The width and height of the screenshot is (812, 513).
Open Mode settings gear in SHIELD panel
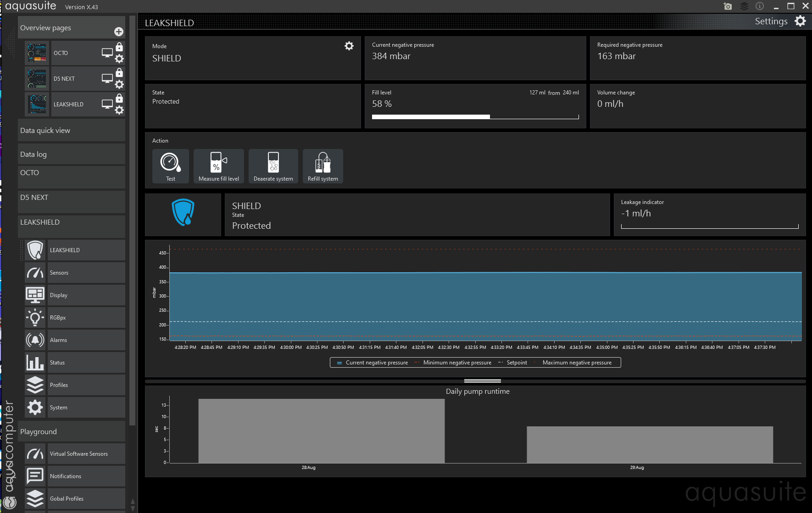click(349, 46)
